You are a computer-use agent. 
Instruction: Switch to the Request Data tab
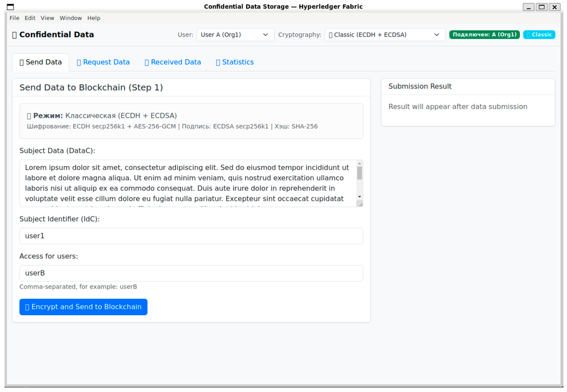pos(103,62)
